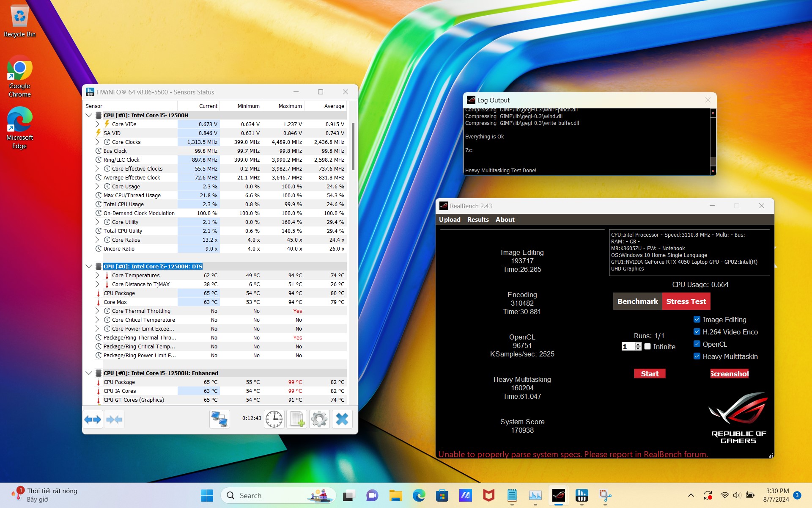Viewport: 812px width, 508px height.
Task: Open Microsoft Store from the taskbar
Action: (442, 495)
